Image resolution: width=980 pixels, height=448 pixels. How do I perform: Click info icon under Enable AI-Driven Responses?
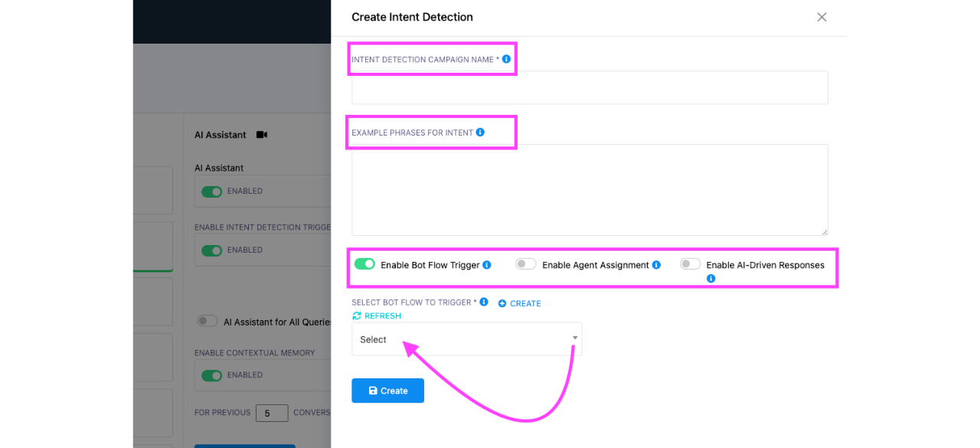[x=710, y=279]
